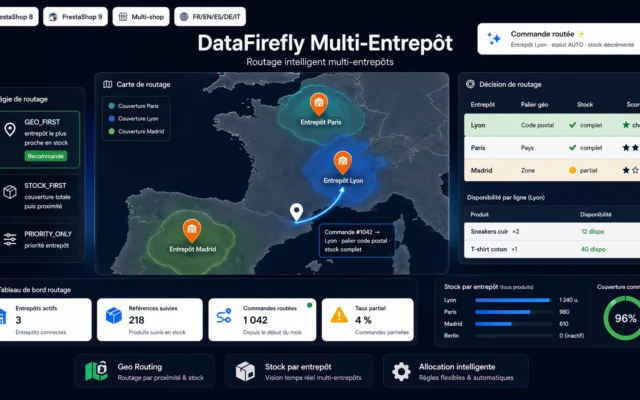Click the Multi-shop badge
The width and height of the screenshot is (640, 400).
tap(141, 17)
